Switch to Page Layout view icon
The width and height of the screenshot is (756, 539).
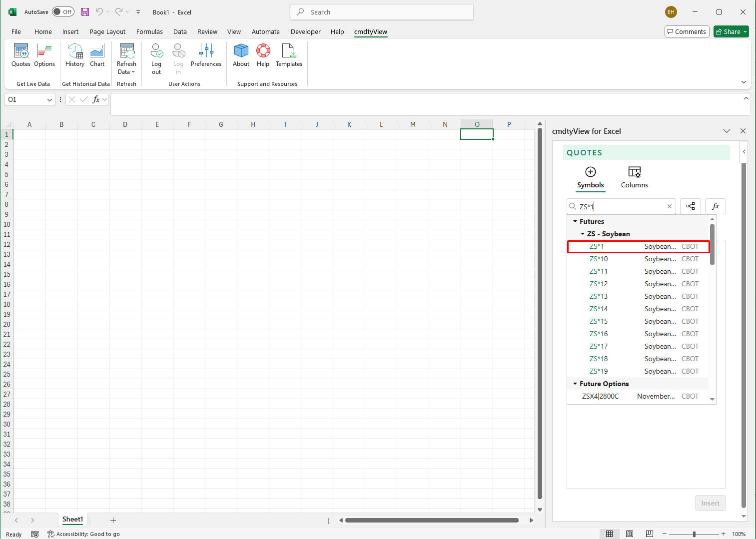(x=629, y=534)
